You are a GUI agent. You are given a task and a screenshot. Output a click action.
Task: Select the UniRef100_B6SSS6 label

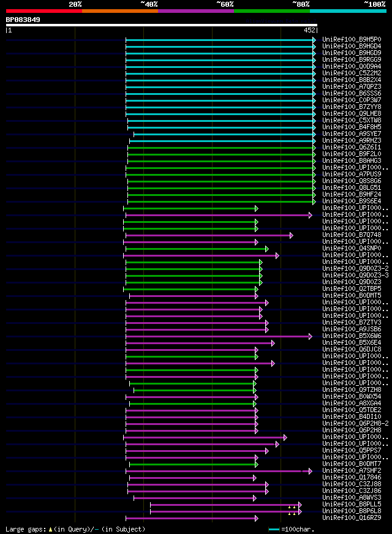(x=352, y=93)
